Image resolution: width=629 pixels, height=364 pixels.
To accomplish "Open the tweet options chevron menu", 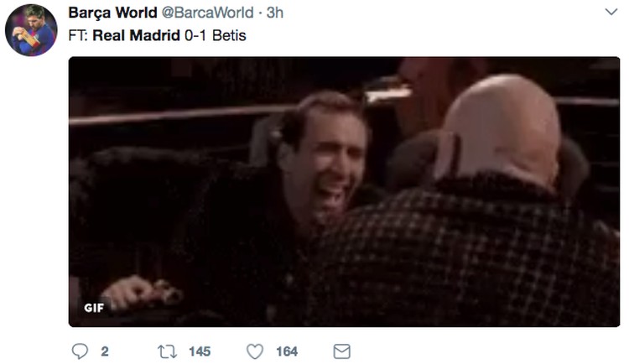I will coord(611,12).
